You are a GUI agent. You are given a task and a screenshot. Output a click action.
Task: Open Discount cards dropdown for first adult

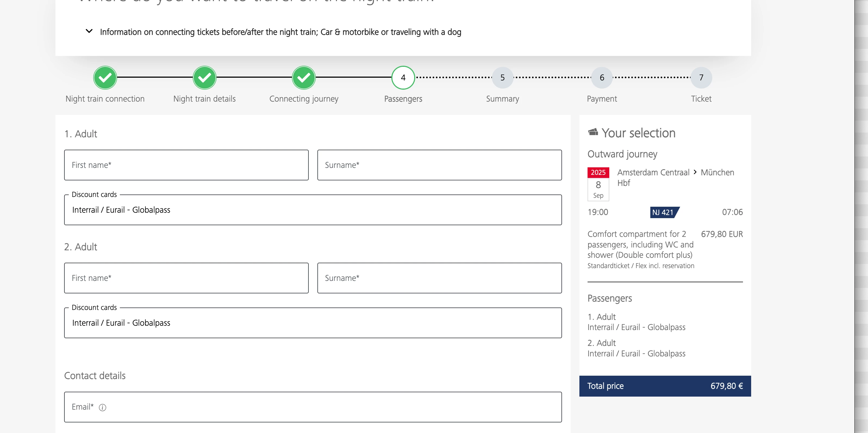[313, 210]
